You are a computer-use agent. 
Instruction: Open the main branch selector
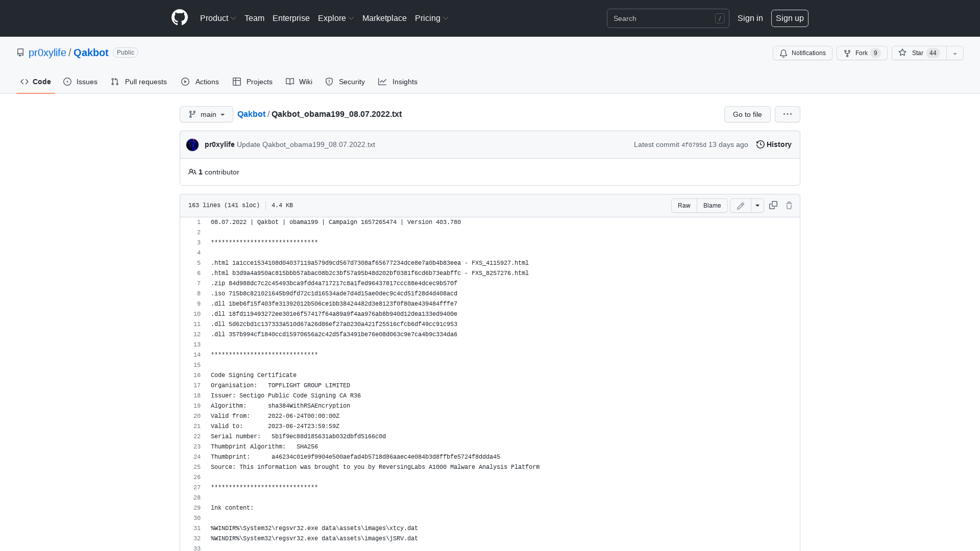pyautogui.click(x=206, y=114)
